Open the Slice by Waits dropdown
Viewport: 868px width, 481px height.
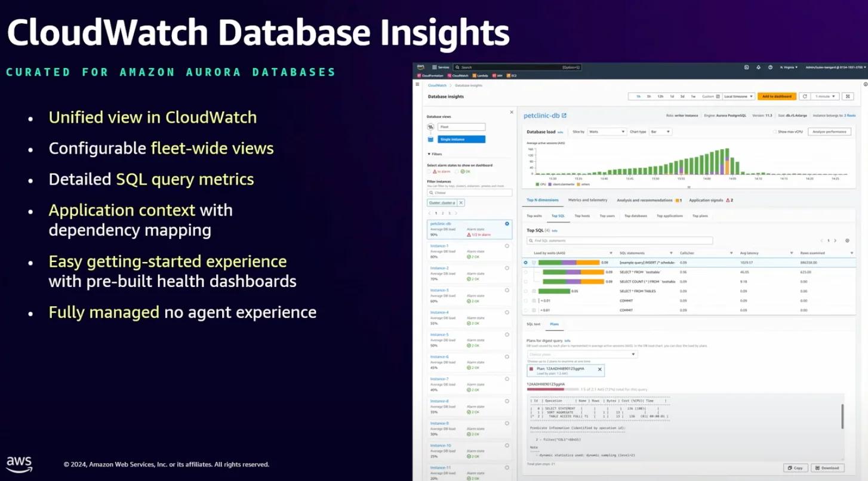[607, 131]
